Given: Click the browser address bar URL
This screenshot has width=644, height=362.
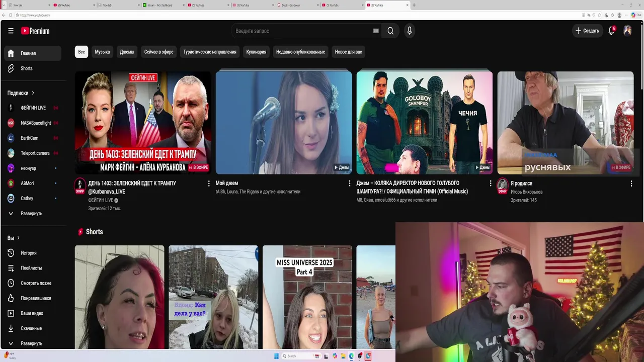Looking at the screenshot, I should (x=35, y=15).
